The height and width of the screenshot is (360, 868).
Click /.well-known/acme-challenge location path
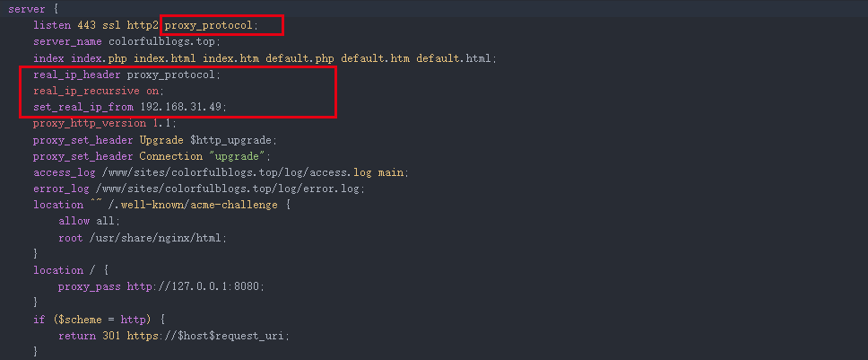pos(193,205)
